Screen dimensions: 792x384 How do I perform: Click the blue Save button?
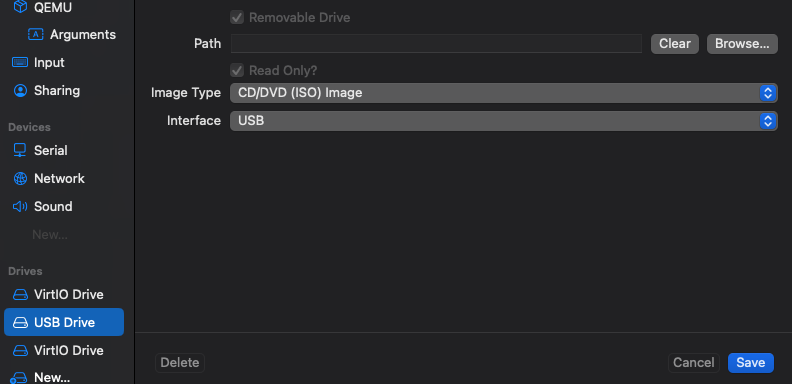coord(751,363)
